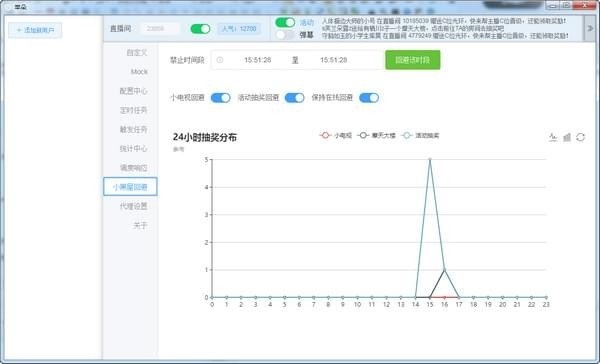The image size is (600, 364).
Task: Click the green avoid-this-period button
Action: [412, 60]
